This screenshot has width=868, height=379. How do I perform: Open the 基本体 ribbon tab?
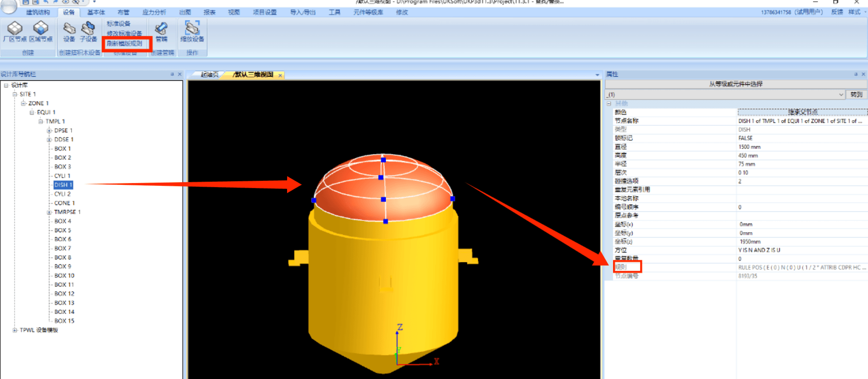96,12
